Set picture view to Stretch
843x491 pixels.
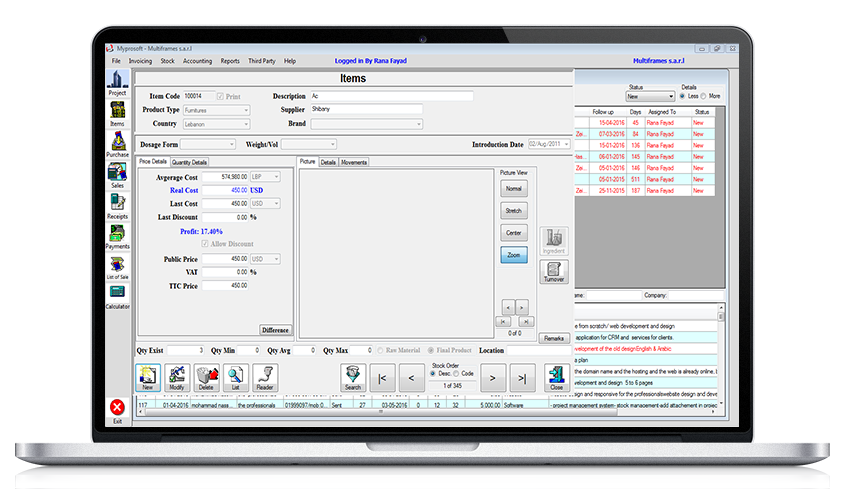click(x=513, y=211)
